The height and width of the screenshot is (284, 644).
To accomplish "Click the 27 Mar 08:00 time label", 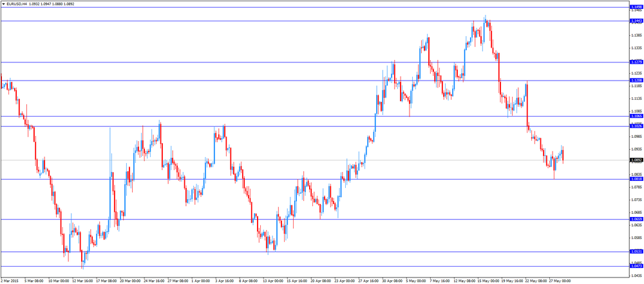I will click(178, 281).
